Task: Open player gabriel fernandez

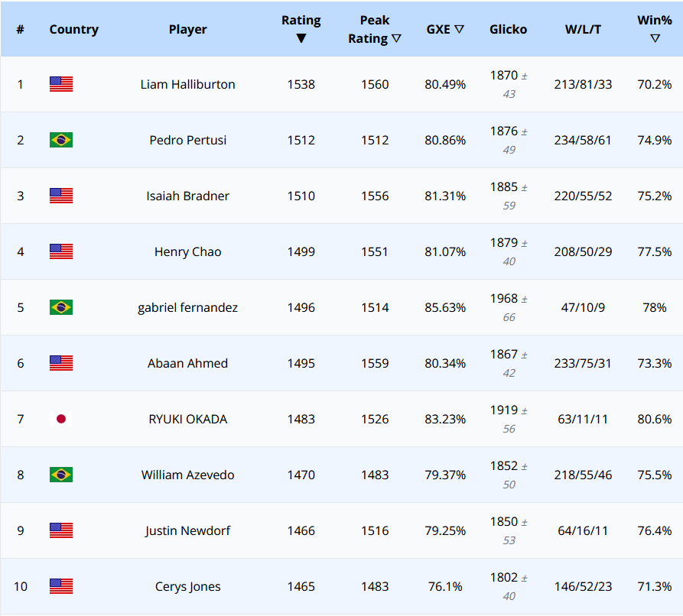Action: click(x=187, y=307)
